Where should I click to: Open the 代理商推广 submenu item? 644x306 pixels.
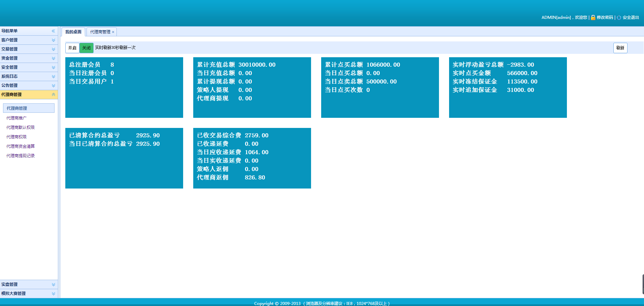point(16,118)
